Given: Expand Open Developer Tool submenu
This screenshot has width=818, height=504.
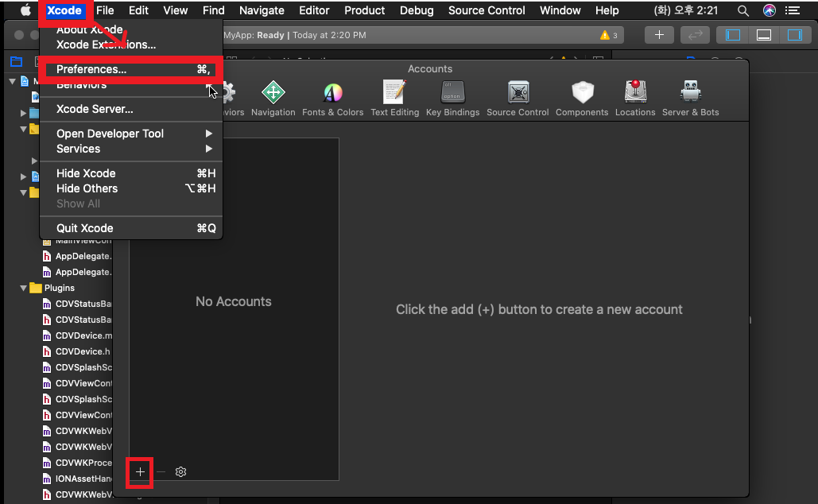Looking at the screenshot, I should [131, 134].
